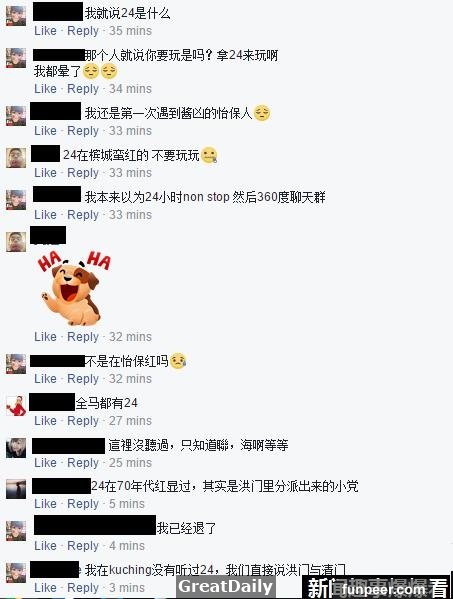Click the 32 mins timestamp under the sticker
This screenshot has width=453, height=599.
point(130,337)
